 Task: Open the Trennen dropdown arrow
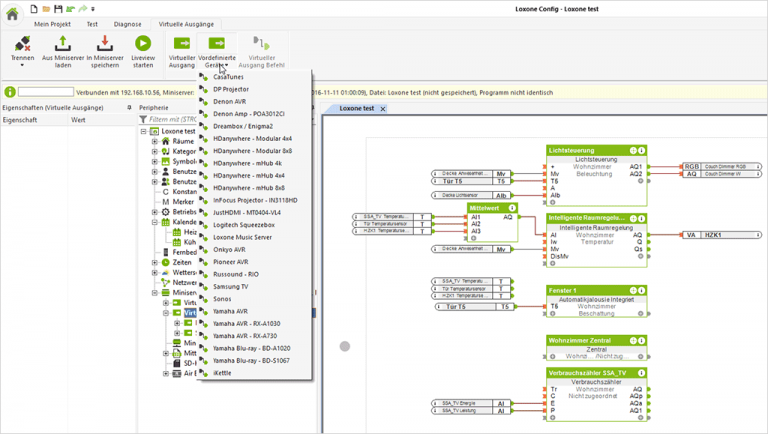coord(22,66)
